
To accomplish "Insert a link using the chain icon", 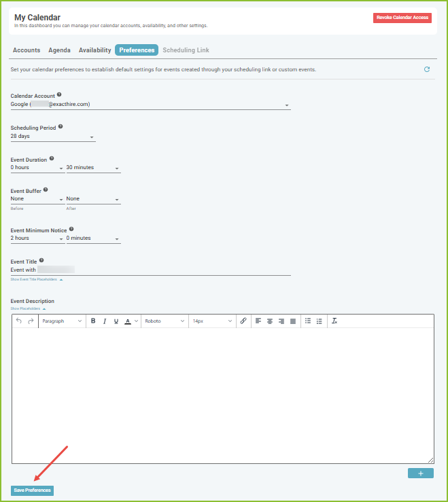I will tap(243, 321).
